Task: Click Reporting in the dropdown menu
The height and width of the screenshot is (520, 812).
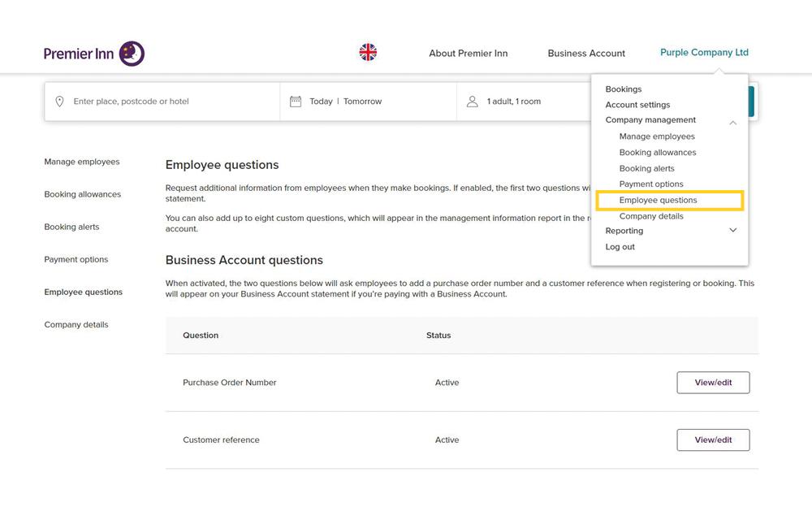Action: pos(624,231)
